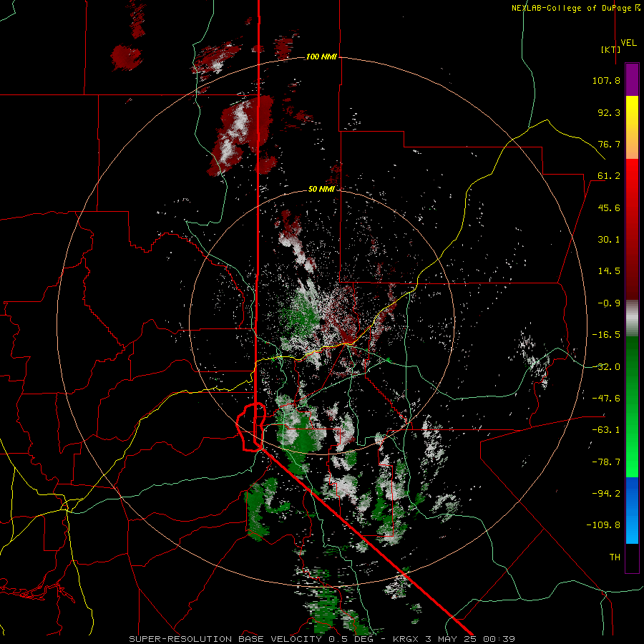Image resolution: width=644 pixels, height=644 pixels.
Task: Click the VEL legend heading
Action: [628, 43]
